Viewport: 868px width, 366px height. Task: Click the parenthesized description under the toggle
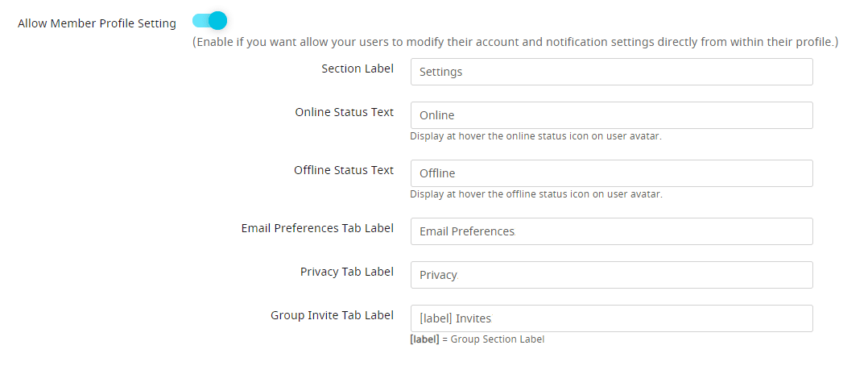(x=515, y=42)
